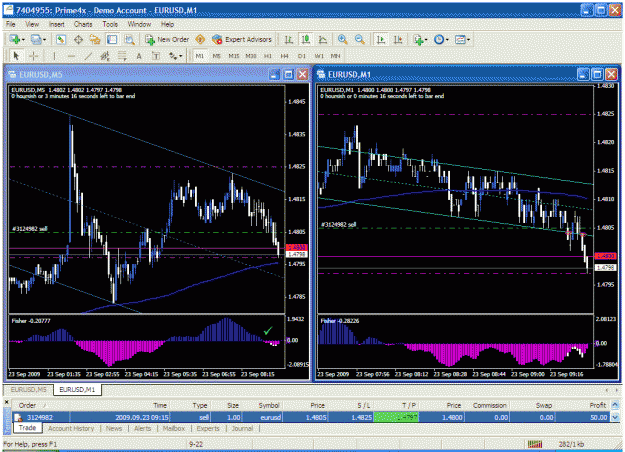The width and height of the screenshot is (625, 452).
Task: Select the Fibonacci retracement tool
Action: point(122,56)
